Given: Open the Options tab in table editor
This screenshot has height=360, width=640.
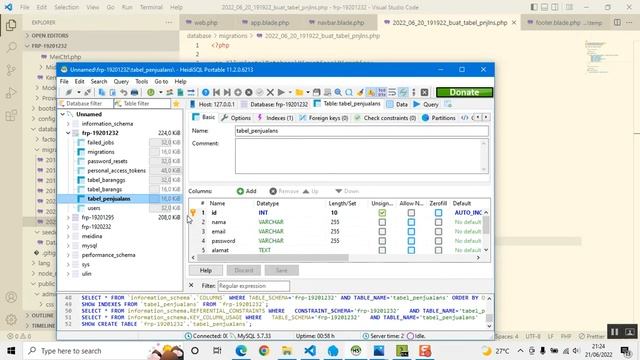Looking at the screenshot, I should [x=236, y=118].
